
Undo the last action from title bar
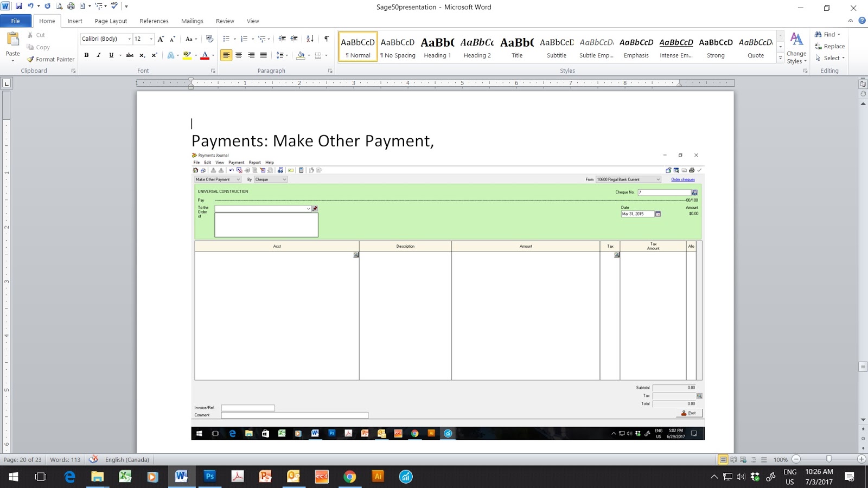[31, 7]
